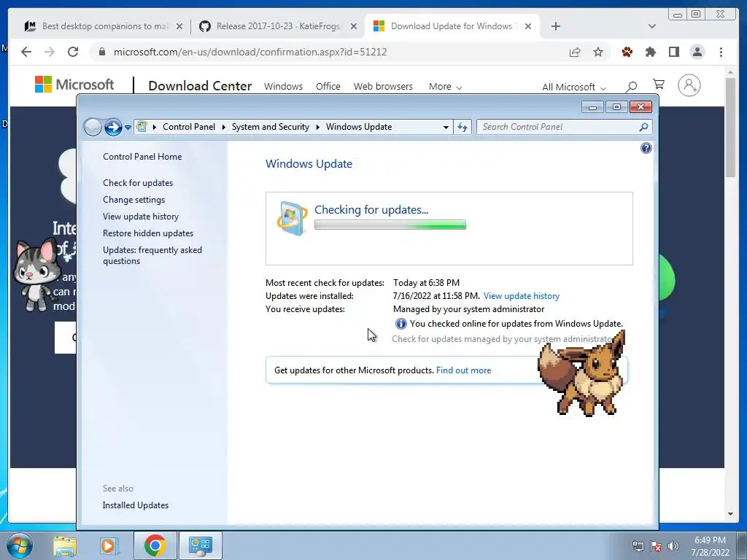Open the Office menu in Download Center

pyautogui.click(x=328, y=87)
